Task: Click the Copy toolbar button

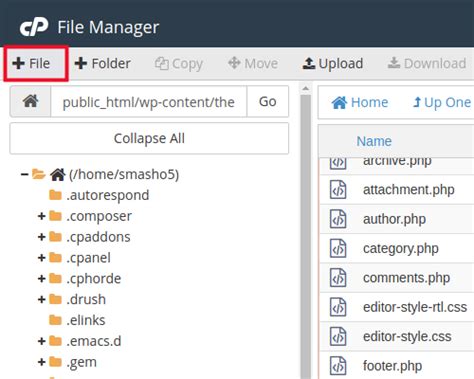Action: pos(179,64)
